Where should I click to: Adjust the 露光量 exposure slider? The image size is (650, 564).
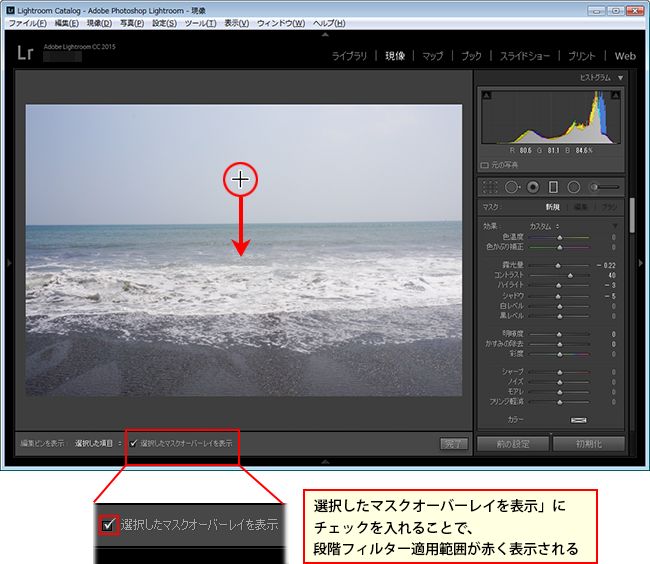(558, 265)
